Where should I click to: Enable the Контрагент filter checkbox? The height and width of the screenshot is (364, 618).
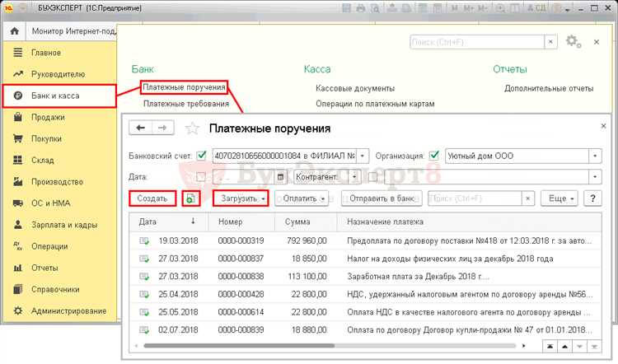tap(372, 177)
